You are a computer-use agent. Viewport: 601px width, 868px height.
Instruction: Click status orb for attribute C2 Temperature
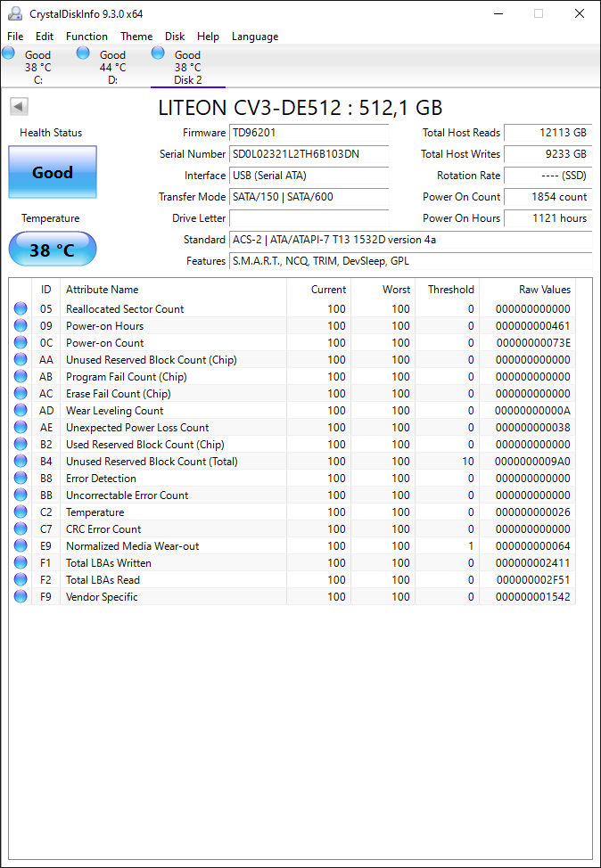pyautogui.click(x=21, y=512)
